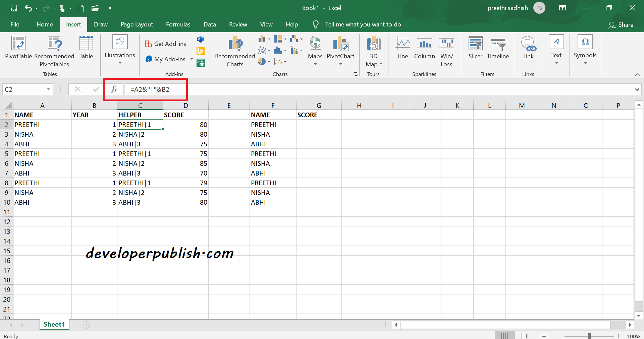The image size is (644, 339).
Task: Insert a Timeline filter
Action: (498, 49)
